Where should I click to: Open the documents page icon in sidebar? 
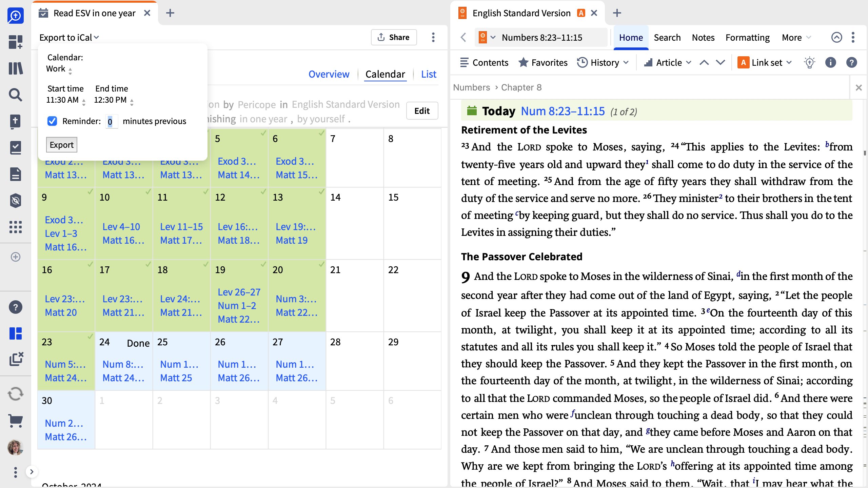pyautogui.click(x=15, y=174)
